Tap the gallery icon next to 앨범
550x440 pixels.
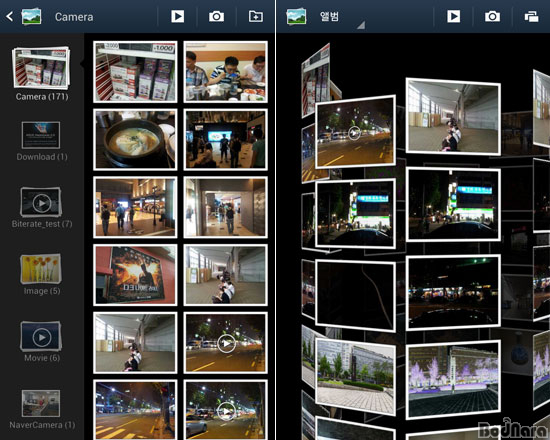tap(296, 16)
